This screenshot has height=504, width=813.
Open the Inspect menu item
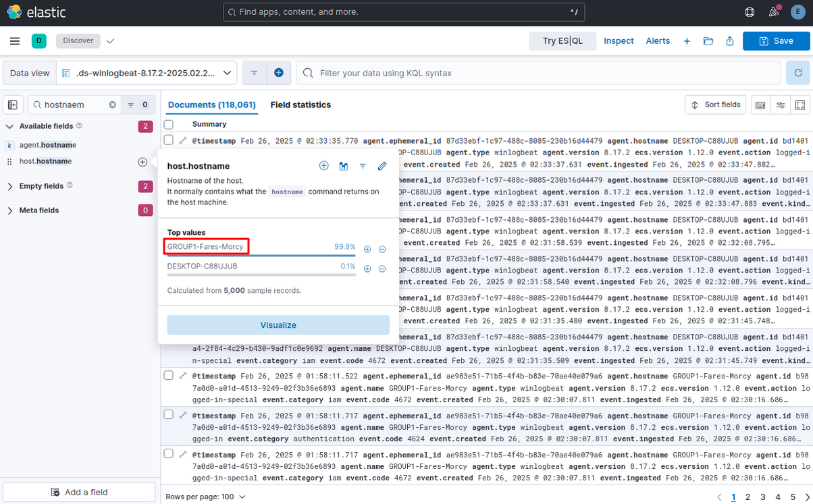tap(619, 41)
